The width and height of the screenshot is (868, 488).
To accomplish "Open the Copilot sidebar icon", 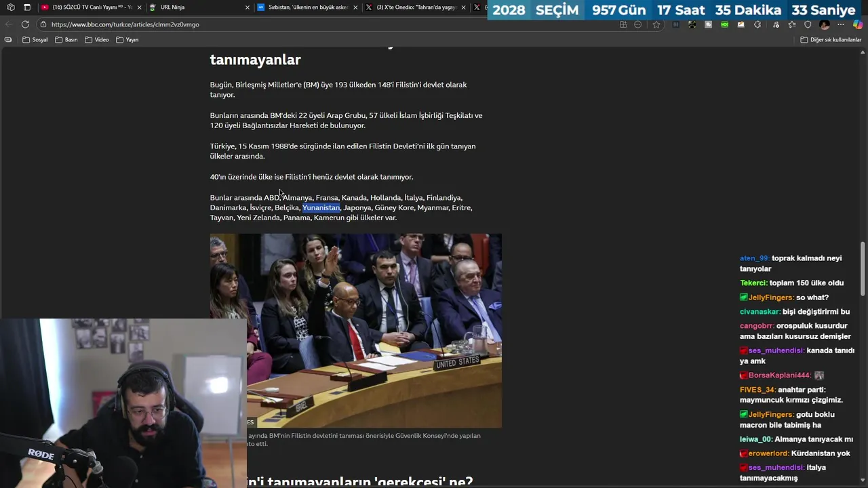I will click(858, 24).
